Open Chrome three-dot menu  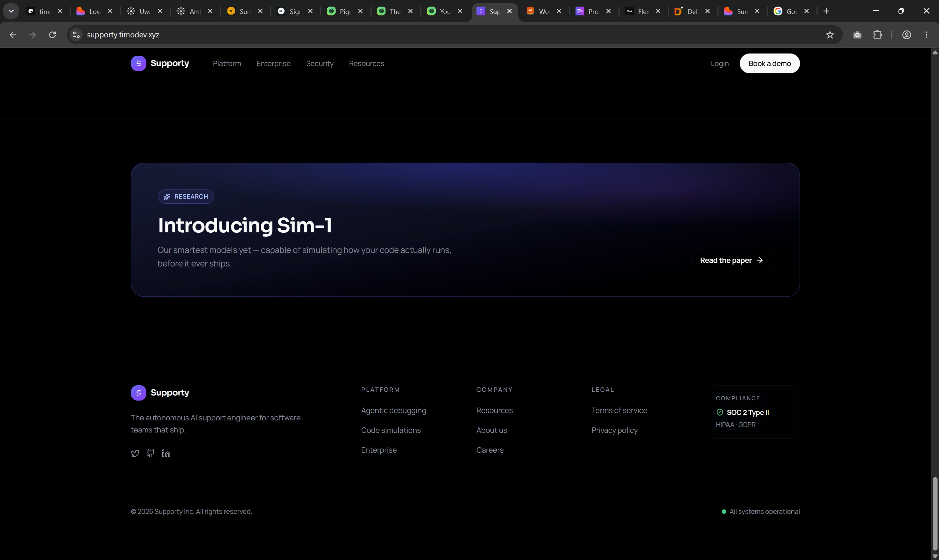[927, 35]
